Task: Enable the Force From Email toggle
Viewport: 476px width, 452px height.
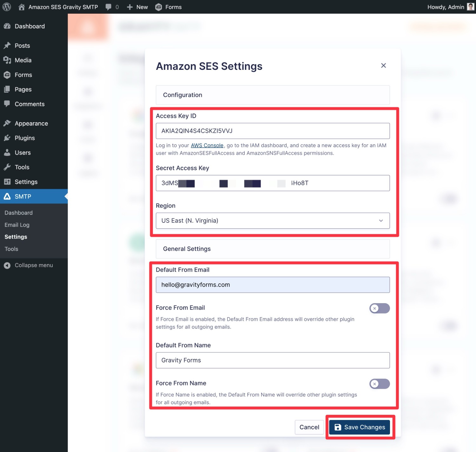Action: click(380, 308)
